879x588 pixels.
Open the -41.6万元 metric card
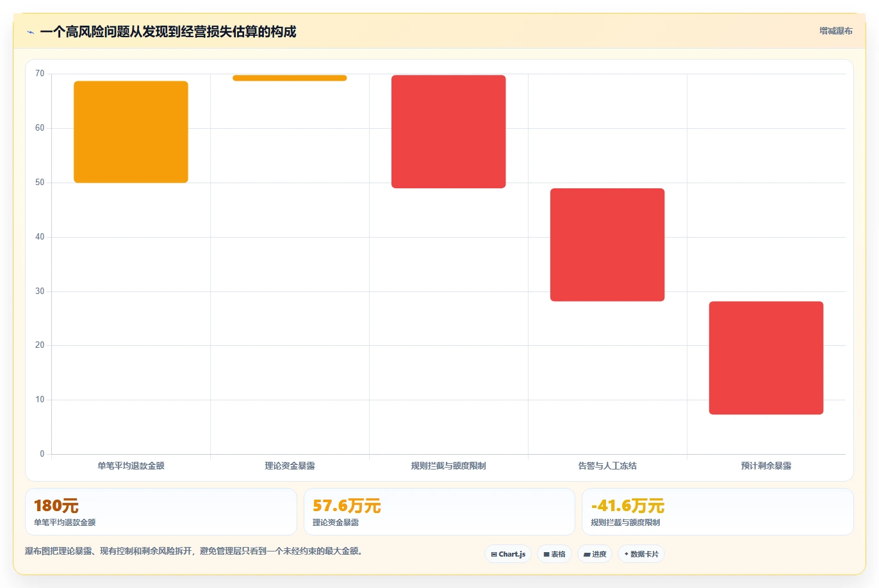point(718,512)
